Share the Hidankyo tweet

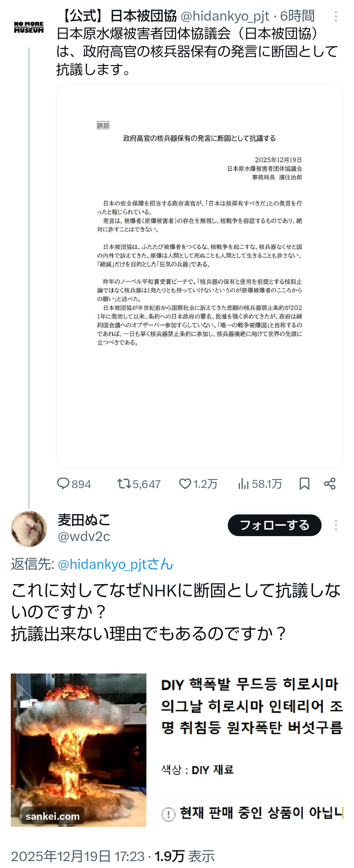[x=329, y=484]
